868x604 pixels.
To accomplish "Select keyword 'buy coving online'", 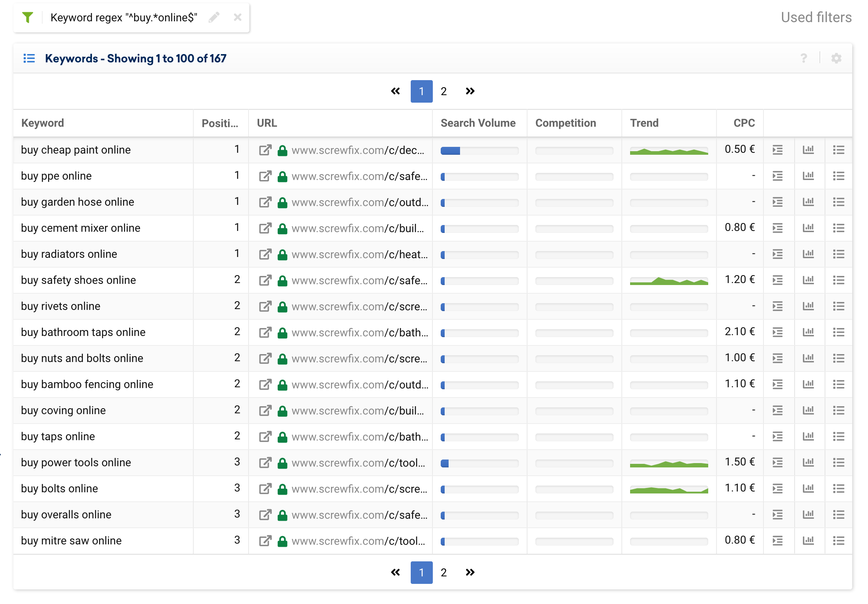I will point(64,411).
